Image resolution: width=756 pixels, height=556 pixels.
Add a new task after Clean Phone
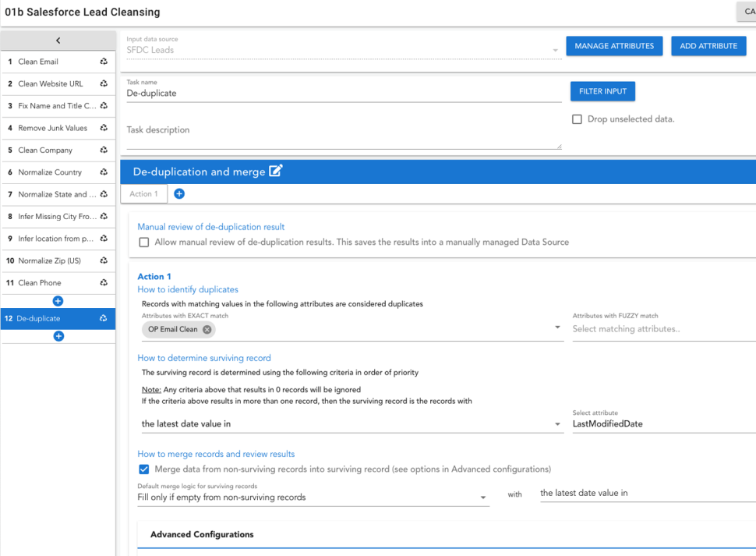click(x=58, y=300)
